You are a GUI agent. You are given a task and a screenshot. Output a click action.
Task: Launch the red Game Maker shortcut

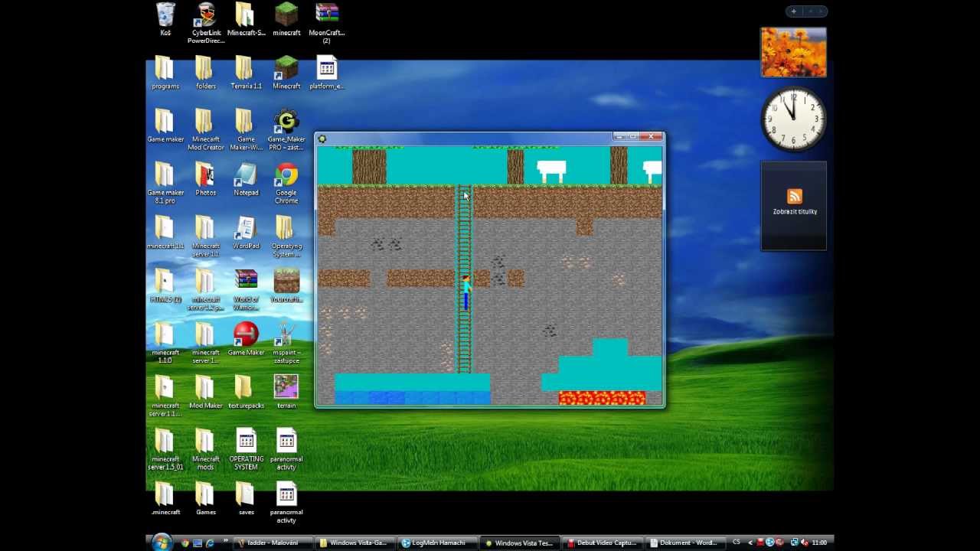[246, 339]
